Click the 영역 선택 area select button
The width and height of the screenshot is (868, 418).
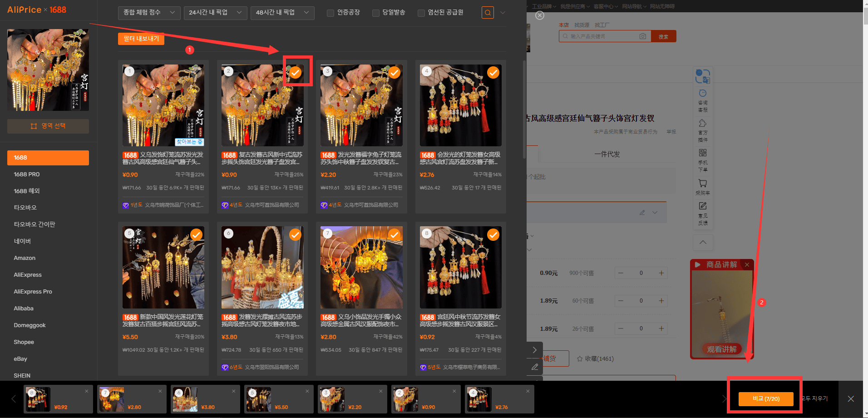click(48, 126)
